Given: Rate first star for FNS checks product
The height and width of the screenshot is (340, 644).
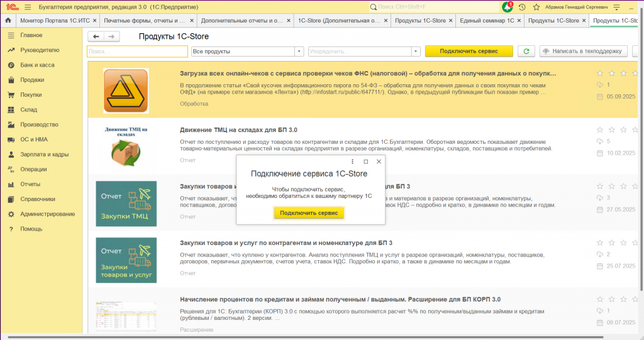Looking at the screenshot, I should point(599,73).
